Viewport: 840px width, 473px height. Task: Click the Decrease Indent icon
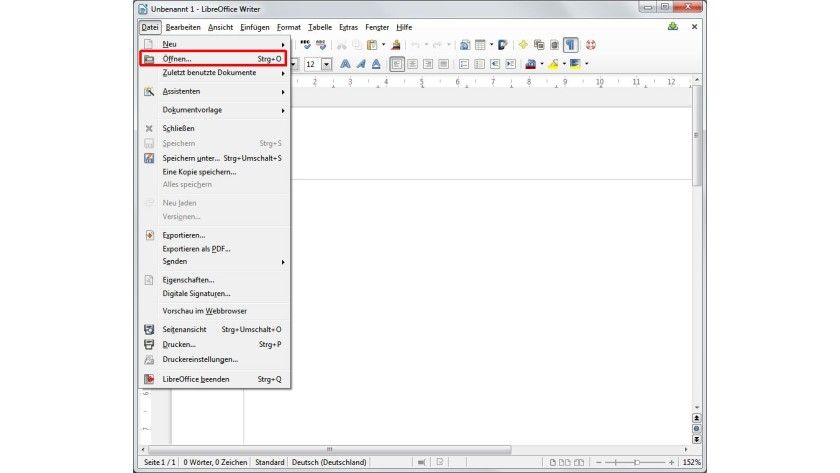(495, 64)
